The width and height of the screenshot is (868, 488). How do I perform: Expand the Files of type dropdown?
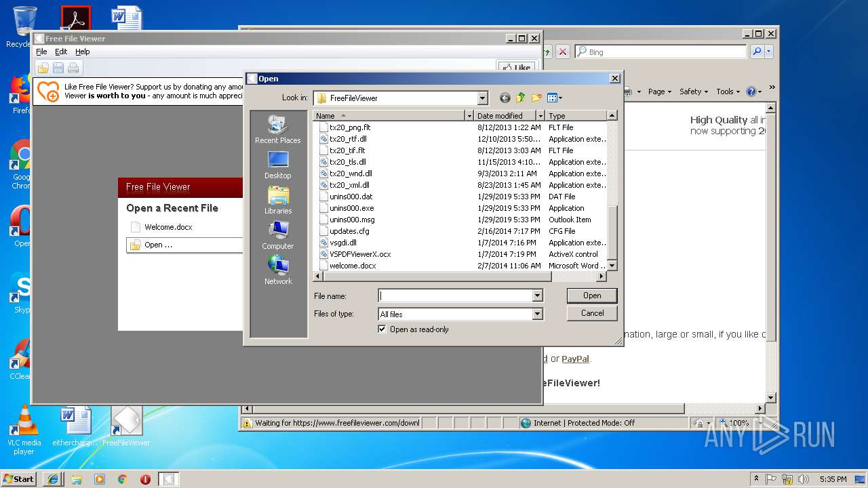pyautogui.click(x=537, y=314)
